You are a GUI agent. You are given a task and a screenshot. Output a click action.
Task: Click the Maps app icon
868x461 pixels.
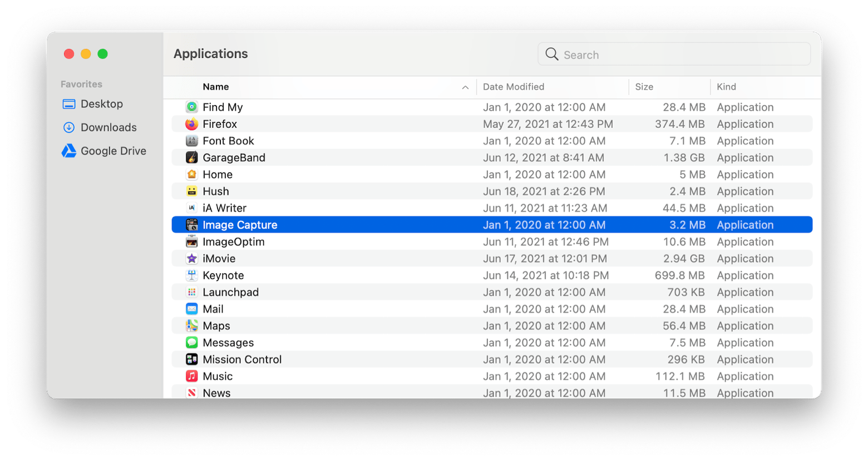click(191, 326)
